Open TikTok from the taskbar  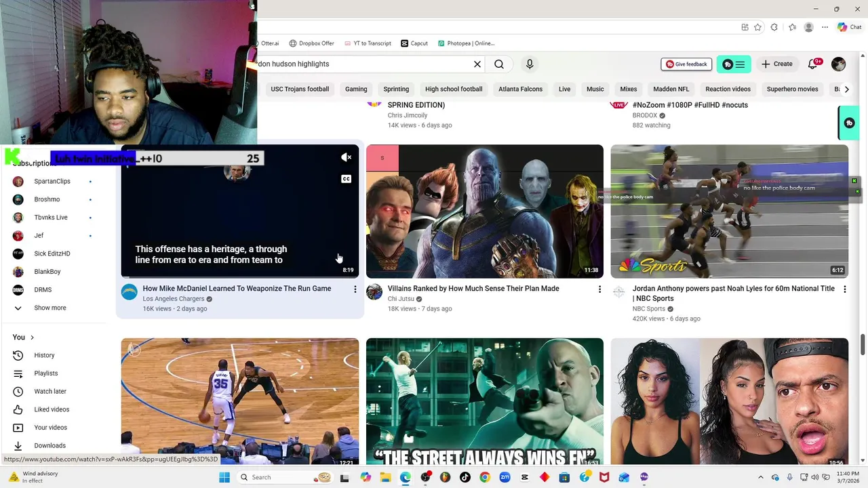(x=465, y=477)
